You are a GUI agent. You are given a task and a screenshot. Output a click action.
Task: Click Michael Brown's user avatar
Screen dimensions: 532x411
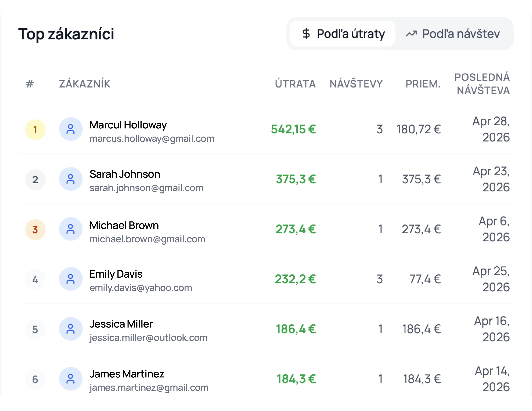coord(71,229)
